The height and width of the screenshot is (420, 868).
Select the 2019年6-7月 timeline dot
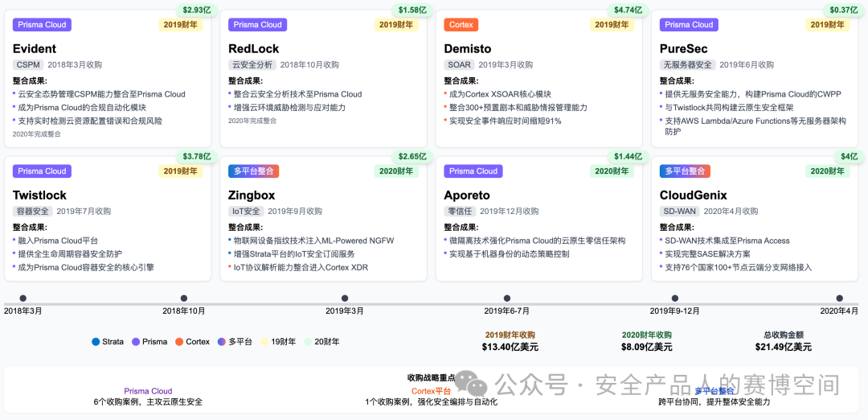click(x=506, y=298)
